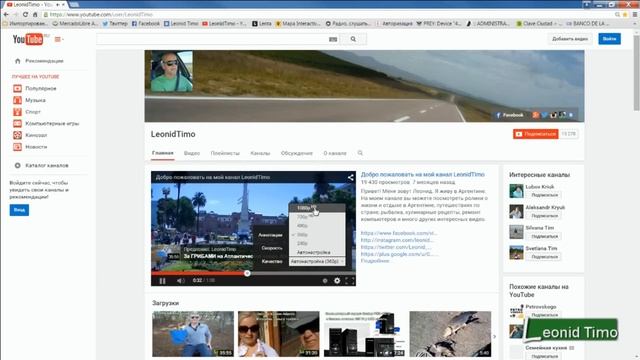Choose the checked 360p quality option
The image size is (640, 360).
click(x=317, y=235)
